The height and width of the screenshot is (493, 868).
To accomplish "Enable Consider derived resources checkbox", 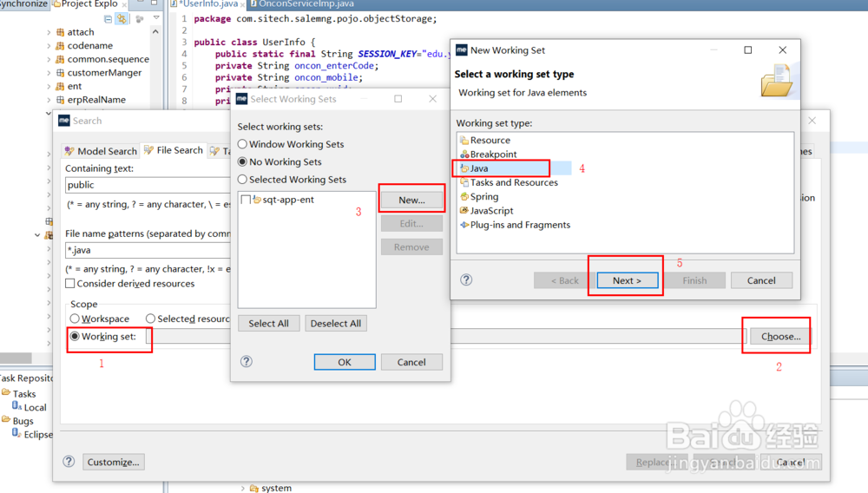I will coord(69,283).
